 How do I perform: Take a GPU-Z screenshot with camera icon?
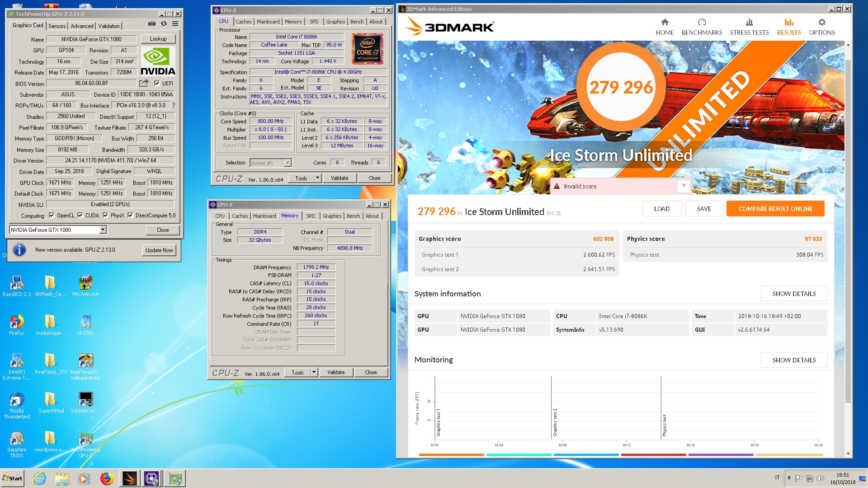pos(152,23)
